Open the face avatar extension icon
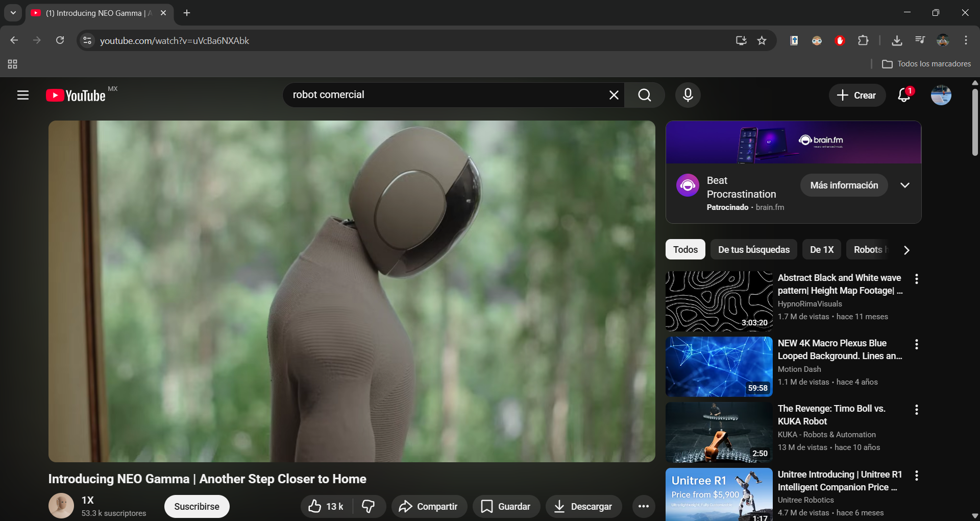The height and width of the screenshot is (521, 980). click(x=817, y=40)
